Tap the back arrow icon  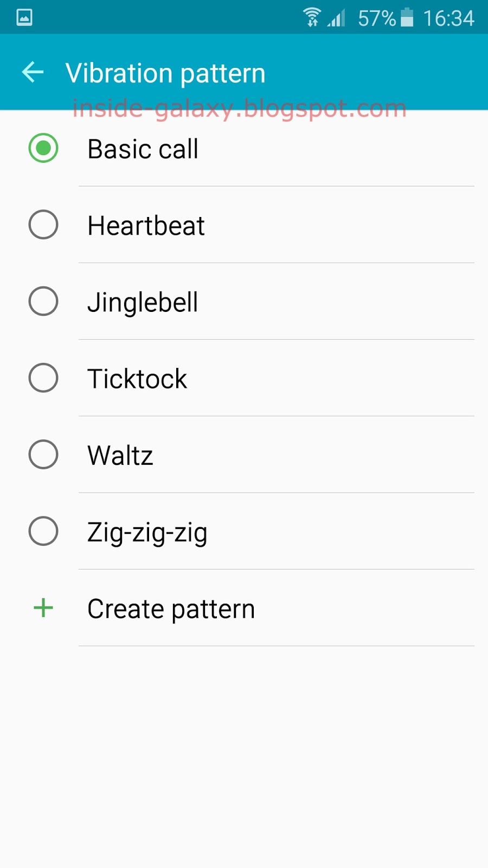33,72
